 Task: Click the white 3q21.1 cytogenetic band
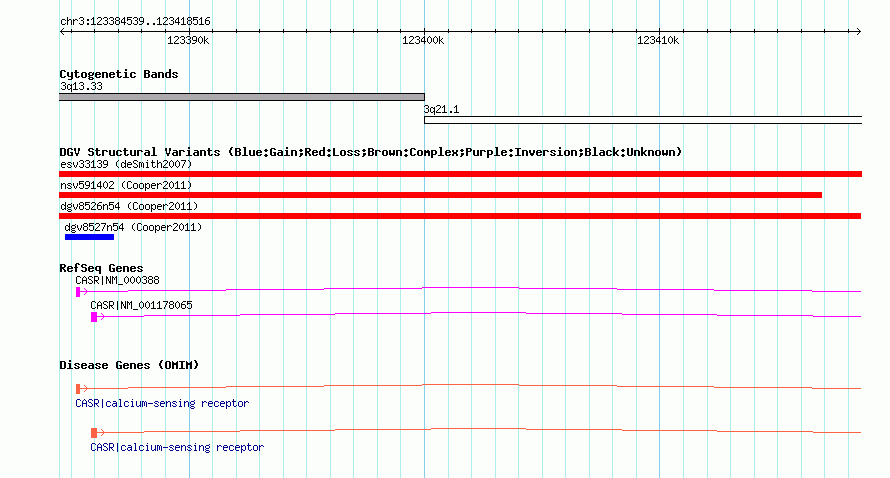pyautogui.click(x=643, y=120)
